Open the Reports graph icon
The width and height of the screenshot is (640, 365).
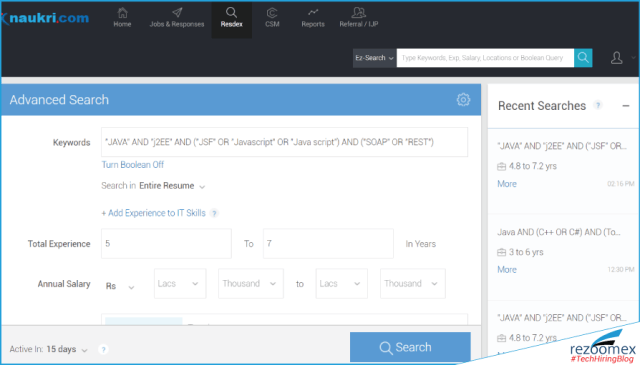pyautogui.click(x=313, y=12)
